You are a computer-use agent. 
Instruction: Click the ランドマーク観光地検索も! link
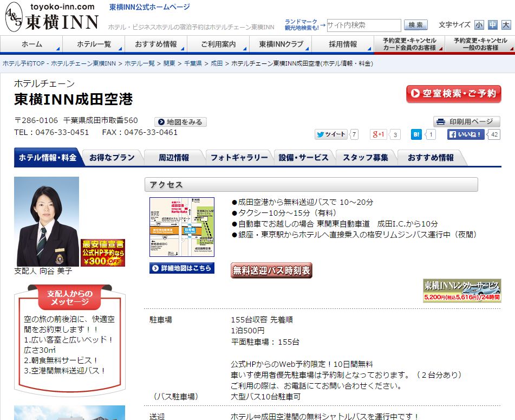(301, 24)
